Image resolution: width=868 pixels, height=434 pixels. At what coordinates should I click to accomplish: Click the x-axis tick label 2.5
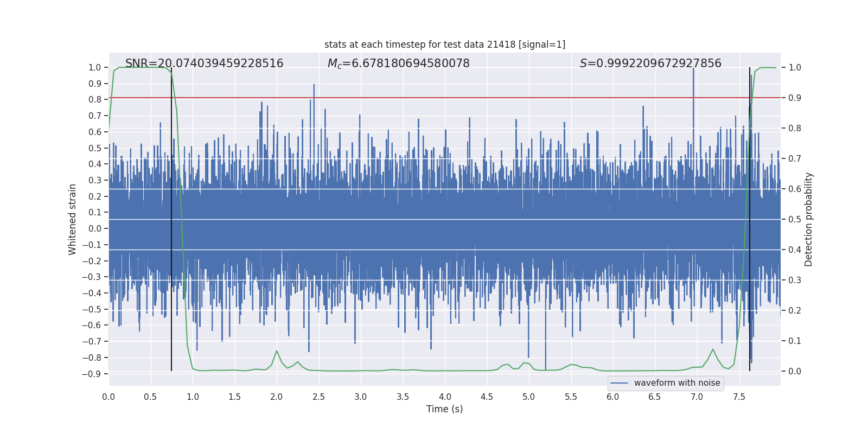coord(318,397)
